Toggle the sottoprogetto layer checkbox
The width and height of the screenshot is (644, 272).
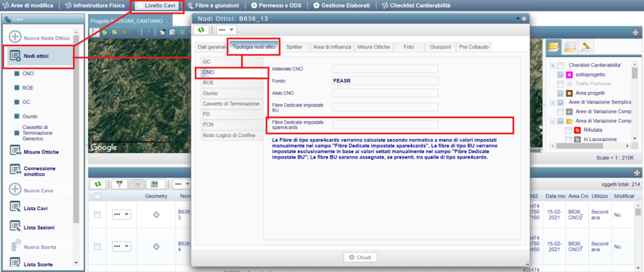click(561, 75)
